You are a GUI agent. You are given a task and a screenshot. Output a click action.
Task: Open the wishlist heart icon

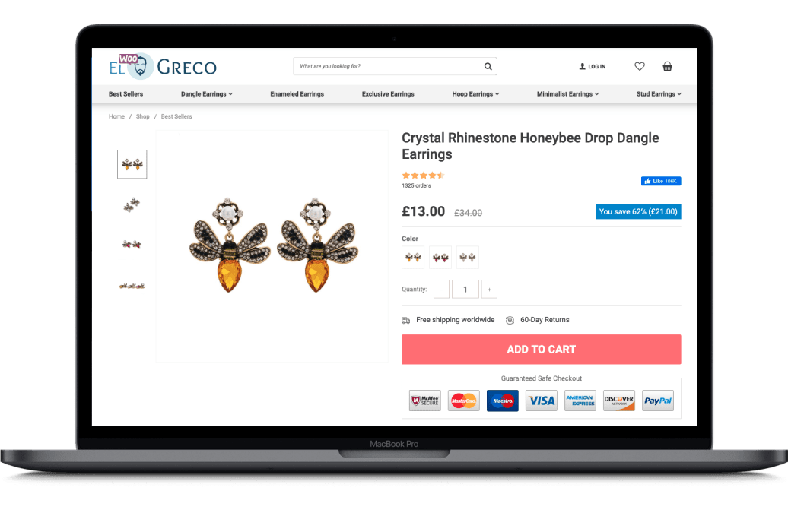click(639, 66)
